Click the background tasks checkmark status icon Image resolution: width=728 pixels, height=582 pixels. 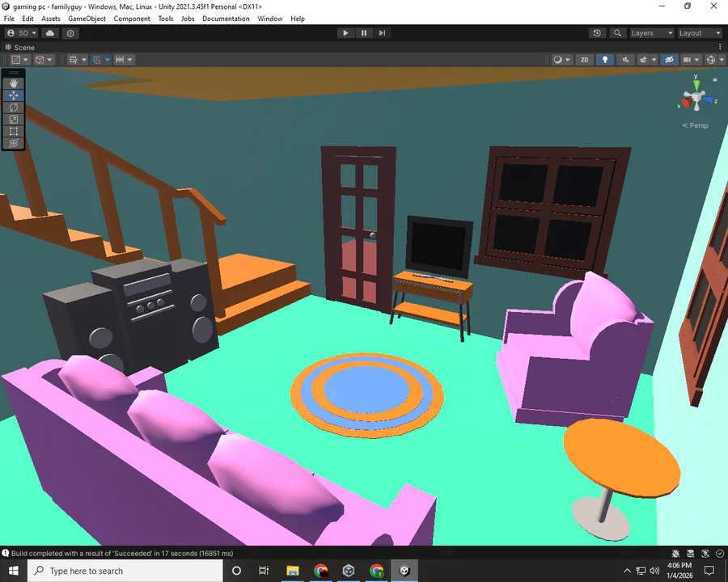pos(720,553)
